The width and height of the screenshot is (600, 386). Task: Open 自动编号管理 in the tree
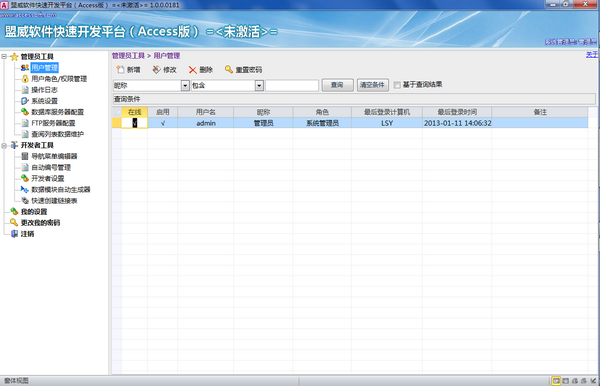pos(51,167)
